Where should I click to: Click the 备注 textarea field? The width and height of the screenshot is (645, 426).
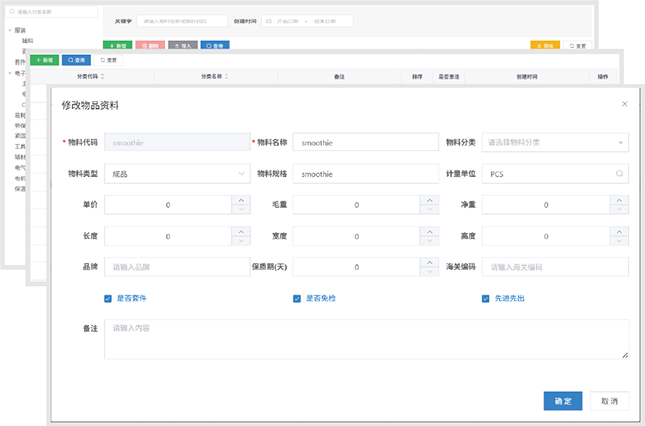367,339
